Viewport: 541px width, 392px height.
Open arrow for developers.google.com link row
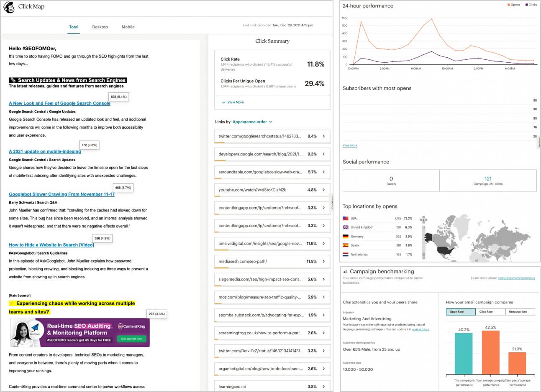[x=324, y=154]
